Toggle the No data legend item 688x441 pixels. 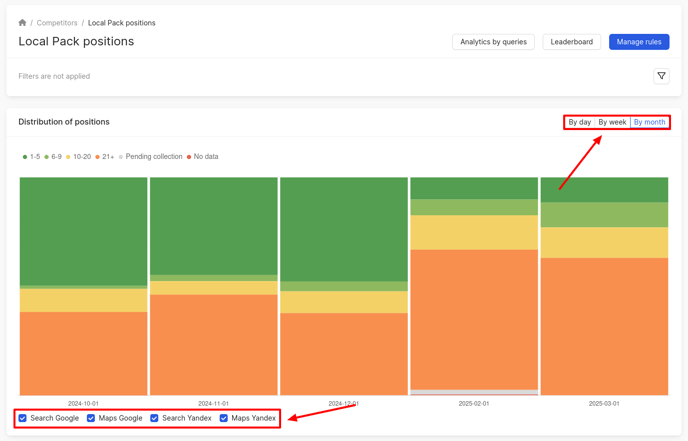(x=204, y=157)
